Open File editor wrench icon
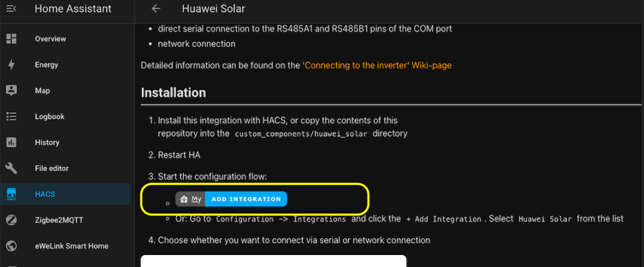This screenshot has height=267, width=644. click(x=11, y=168)
